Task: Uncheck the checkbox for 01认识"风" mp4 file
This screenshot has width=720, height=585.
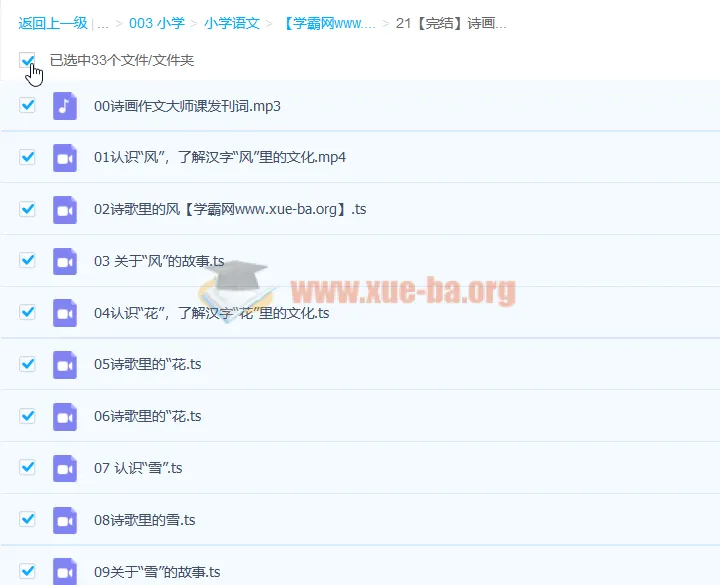Action: point(28,157)
